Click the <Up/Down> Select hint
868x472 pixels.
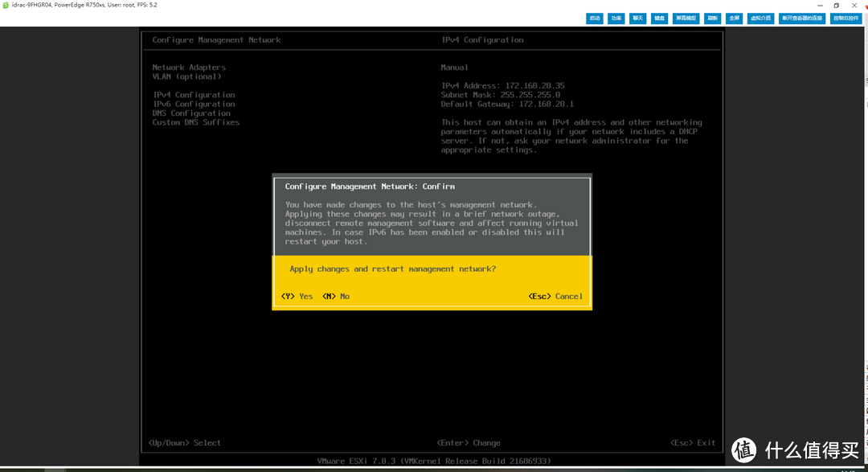[x=184, y=443]
